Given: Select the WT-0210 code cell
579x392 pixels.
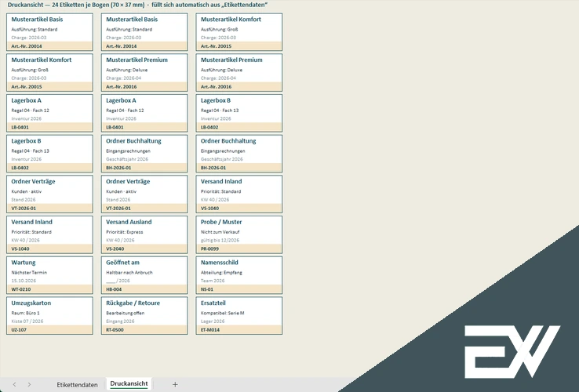Looking at the screenshot, I should (49, 289).
